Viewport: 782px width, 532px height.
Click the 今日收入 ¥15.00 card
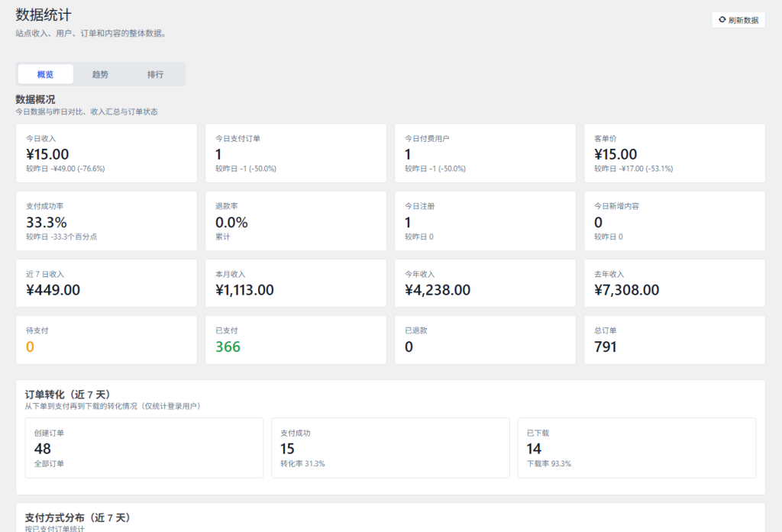(106, 153)
